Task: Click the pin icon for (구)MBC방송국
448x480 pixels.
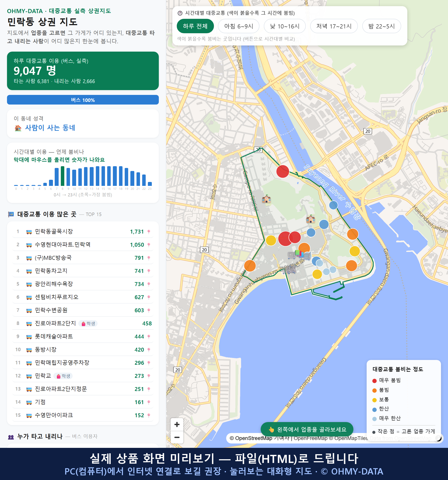Action: point(149,258)
